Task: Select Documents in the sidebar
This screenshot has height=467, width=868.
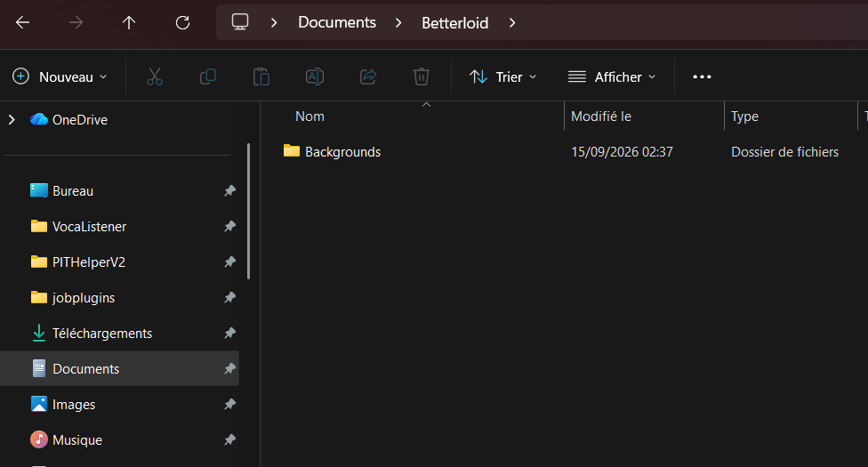Action: click(x=119, y=368)
